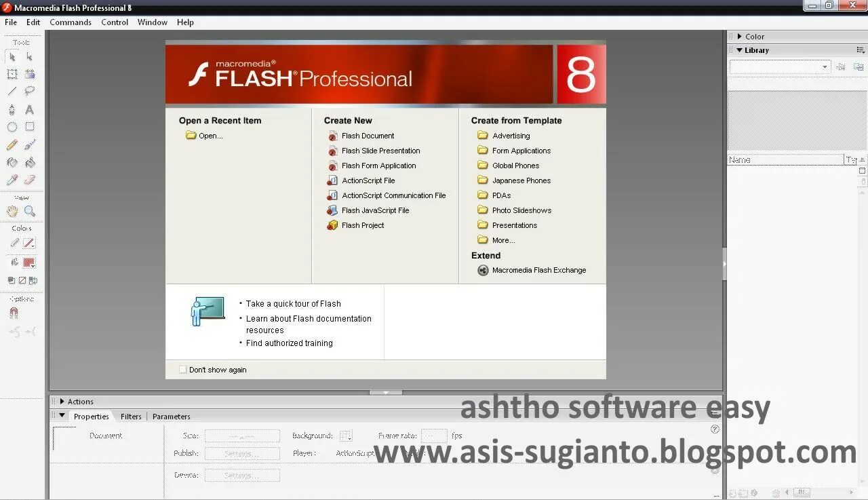
Task: Open the Fill color swatch
Action: coord(29,262)
